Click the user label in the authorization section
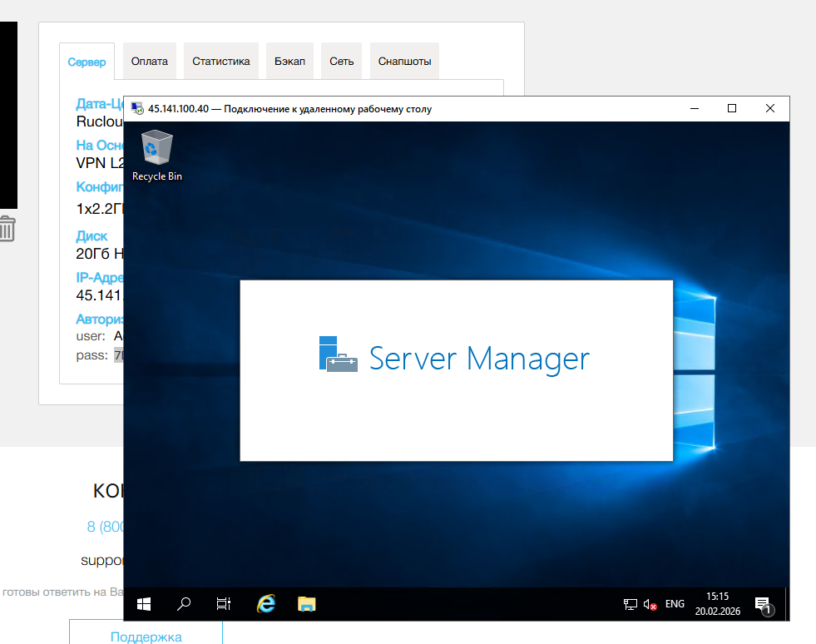 91,336
